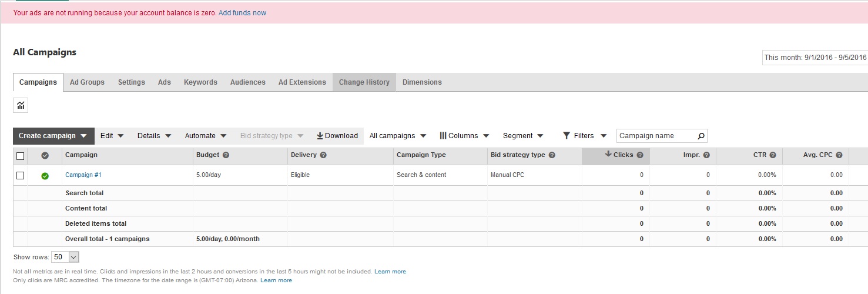Click the green status icon for Campaign #1

[x=45, y=175]
